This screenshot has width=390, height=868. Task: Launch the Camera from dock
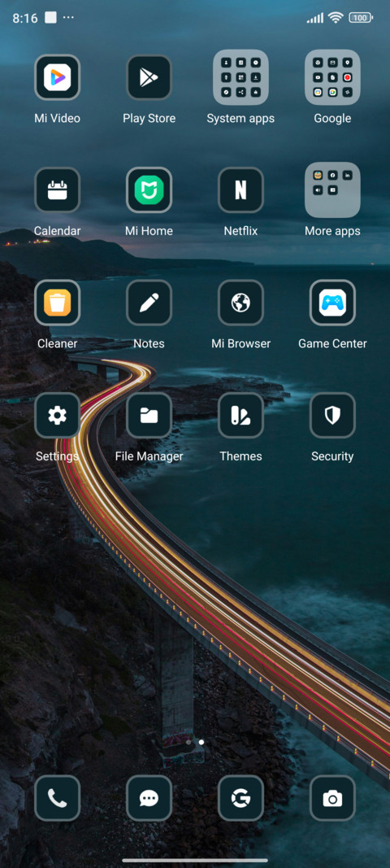click(x=332, y=798)
